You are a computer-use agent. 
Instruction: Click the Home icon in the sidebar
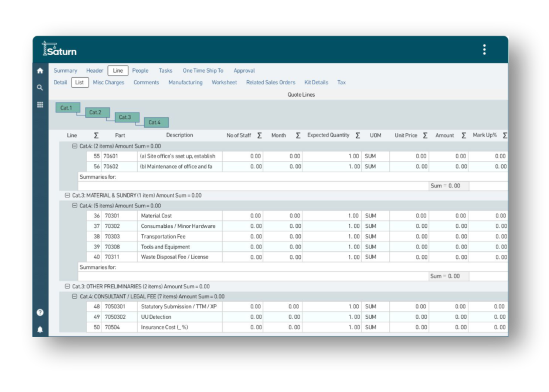click(40, 71)
